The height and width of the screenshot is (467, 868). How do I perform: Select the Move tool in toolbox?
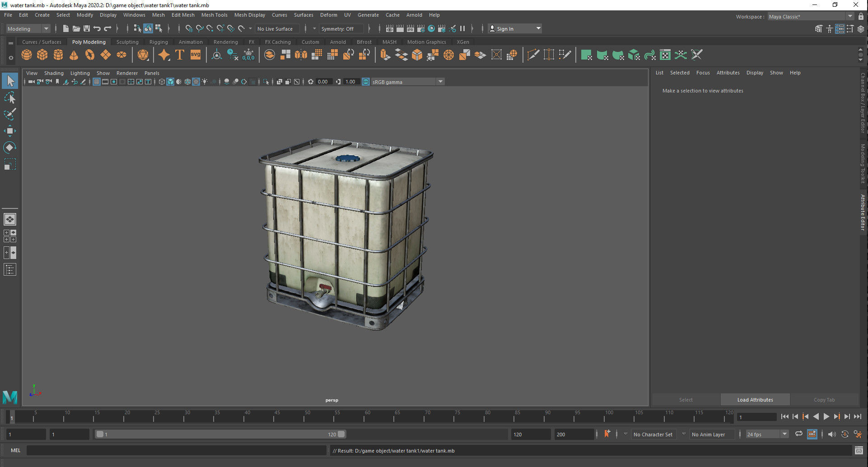[10, 131]
